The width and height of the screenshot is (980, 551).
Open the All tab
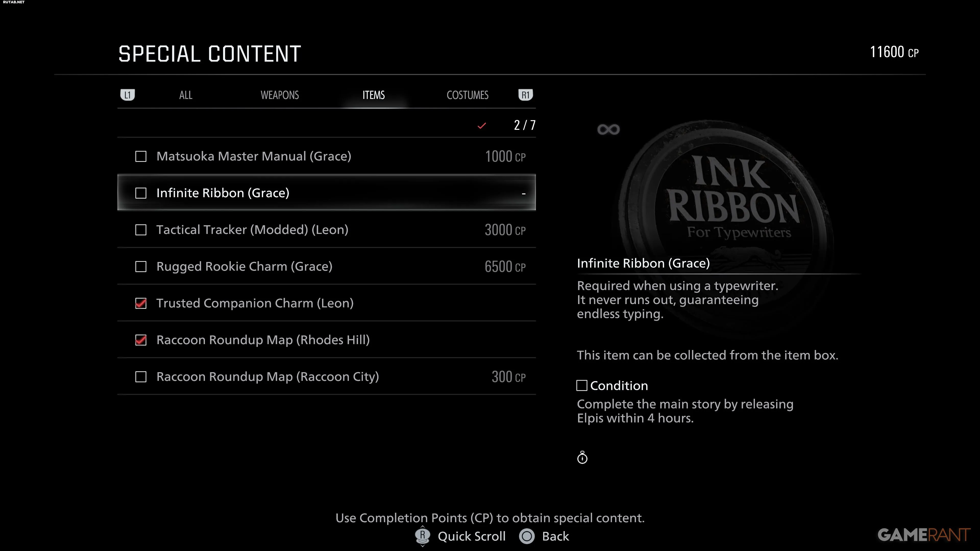(x=186, y=95)
